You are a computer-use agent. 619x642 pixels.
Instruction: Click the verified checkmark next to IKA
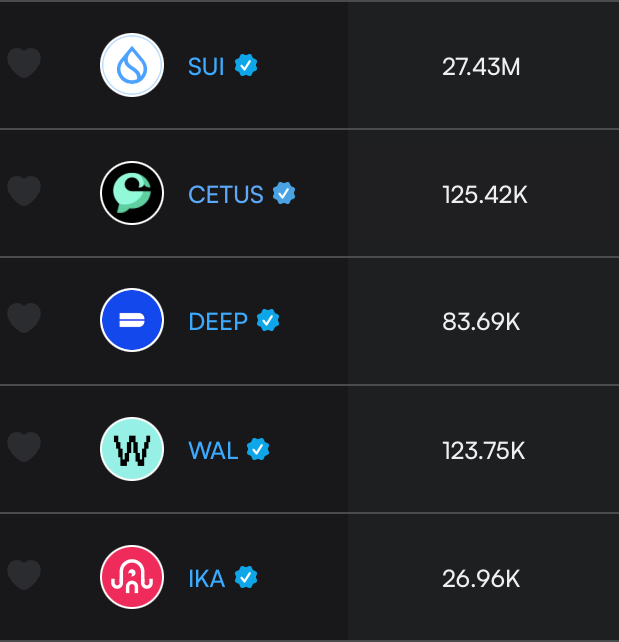(246, 577)
